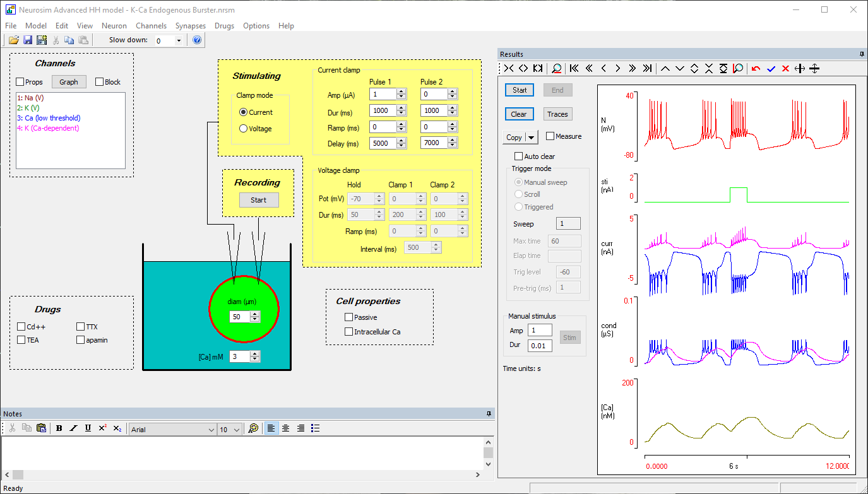This screenshot has height=494, width=868.
Task: Expand the Arial font dropdown
Action: click(x=211, y=430)
